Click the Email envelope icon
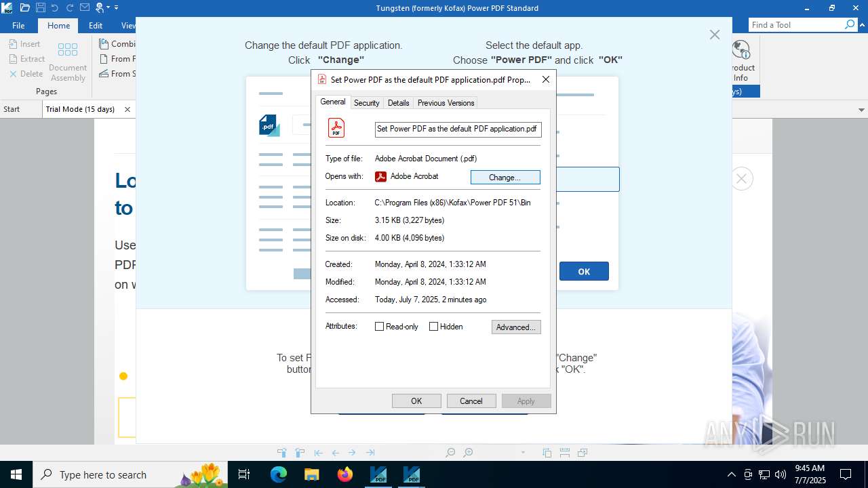Image resolution: width=868 pixels, height=488 pixels. (x=85, y=8)
